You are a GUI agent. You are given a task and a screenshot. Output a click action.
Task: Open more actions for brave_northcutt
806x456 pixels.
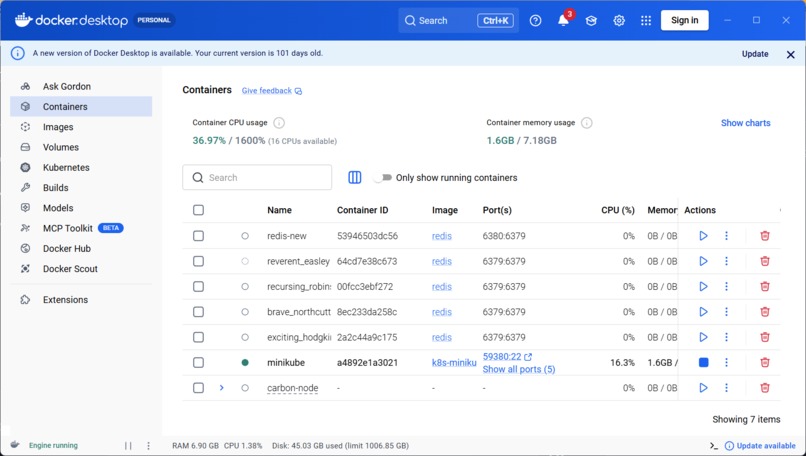click(726, 312)
